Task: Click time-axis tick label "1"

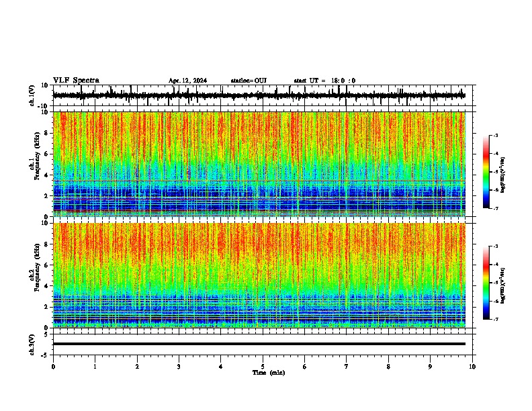Action: [x=95, y=367]
